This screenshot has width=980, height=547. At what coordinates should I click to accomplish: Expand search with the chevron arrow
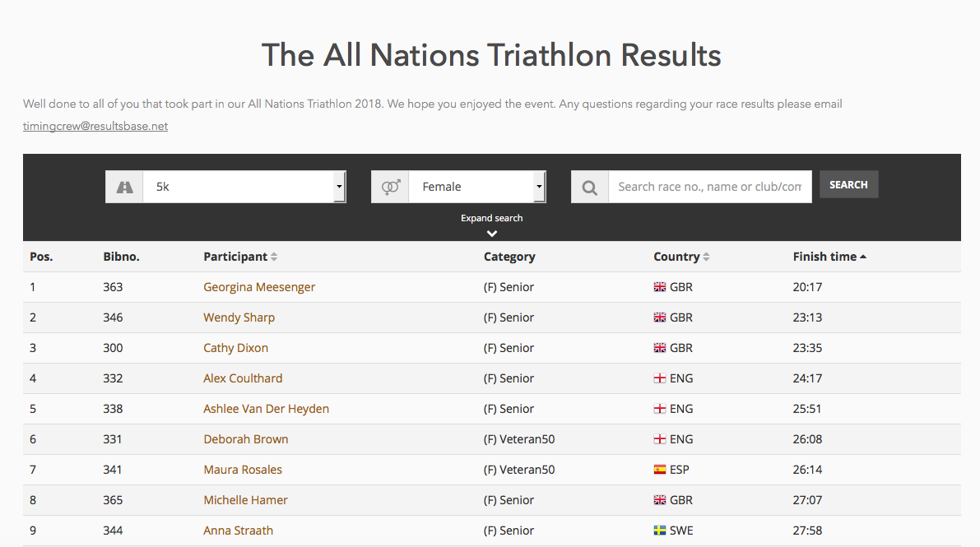click(x=492, y=233)
